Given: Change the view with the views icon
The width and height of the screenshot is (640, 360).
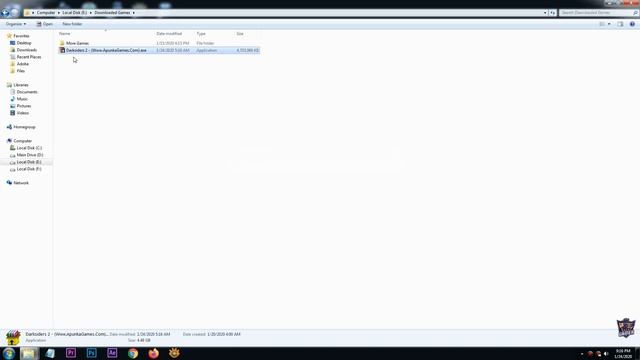Looking at the screenshot, I should [x=602, y=24].
